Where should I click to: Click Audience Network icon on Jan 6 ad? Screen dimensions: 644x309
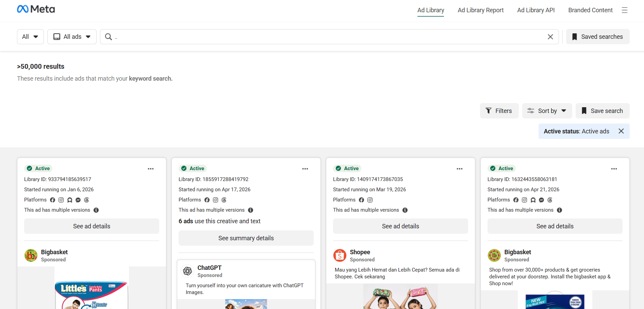pos(70,200)
